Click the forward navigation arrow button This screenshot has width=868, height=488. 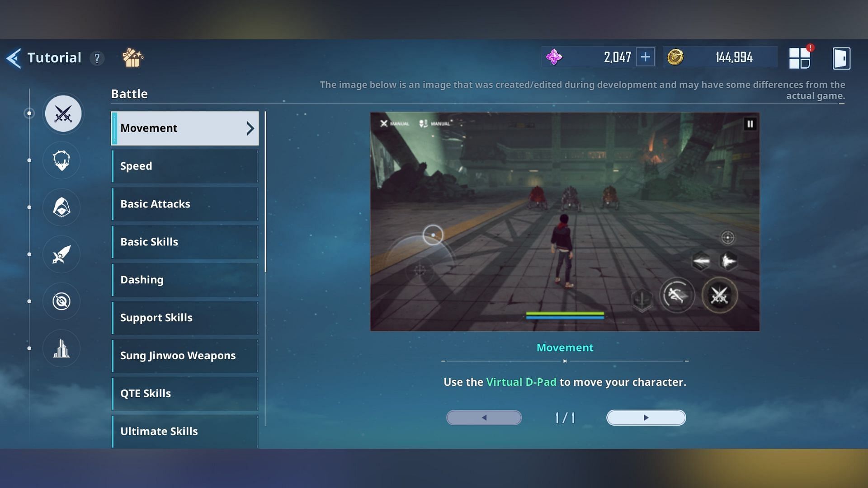[x=646, y=417]
